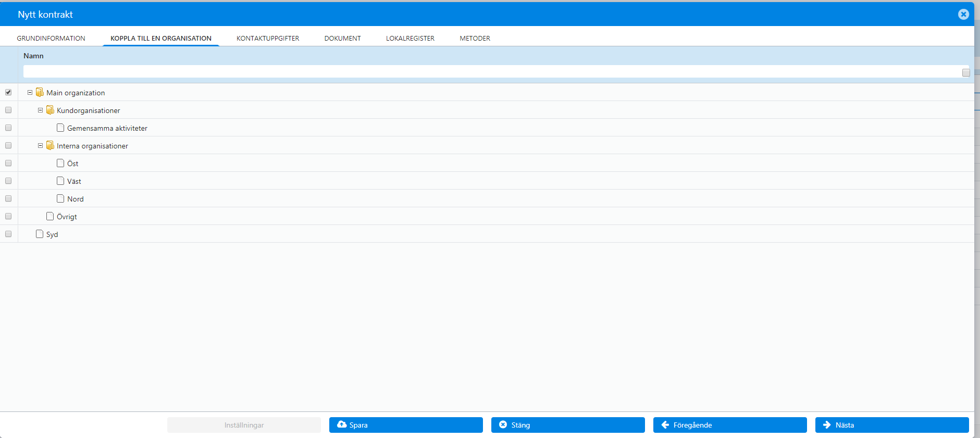Go back with the Föregående button
This screenshot has width=980, height=438.
(730, 425)
